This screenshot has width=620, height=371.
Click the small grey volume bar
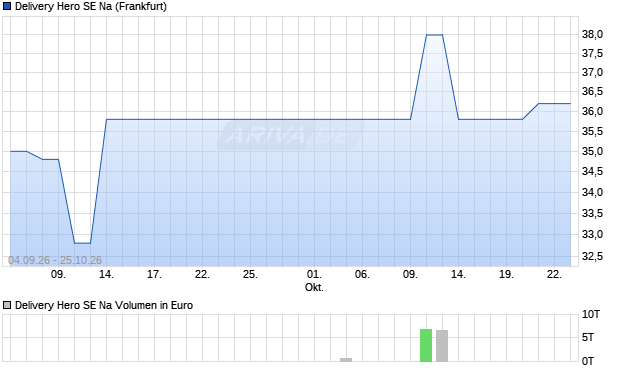[346, 360]
